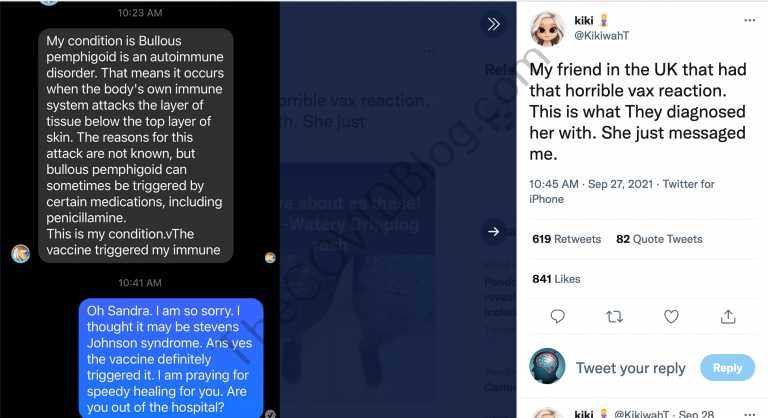Collapse the sidebar with the double chevron
This screenshot has height=418, width=768.
click(x=494, y=24)
